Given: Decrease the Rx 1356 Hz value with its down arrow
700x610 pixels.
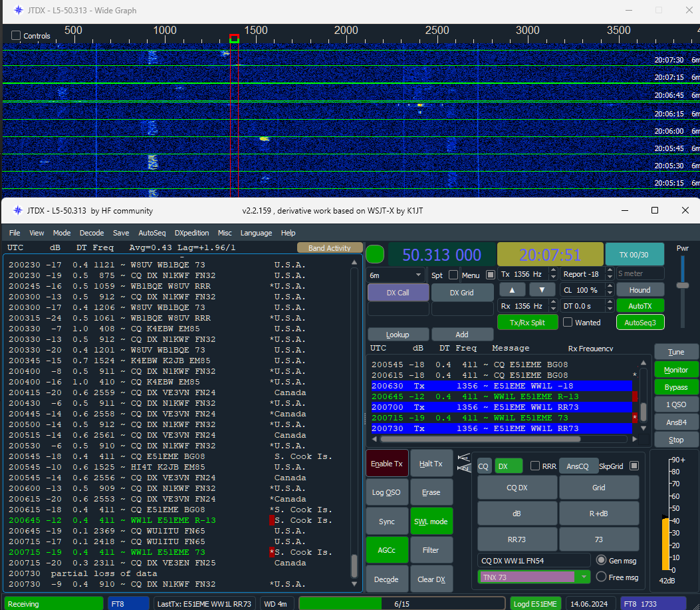Looking at the screenshot, I should pos(553,309).
